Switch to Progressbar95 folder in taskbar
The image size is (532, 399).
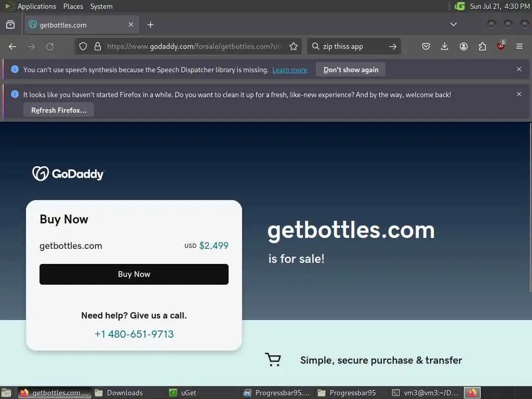[x=348, y=393]
